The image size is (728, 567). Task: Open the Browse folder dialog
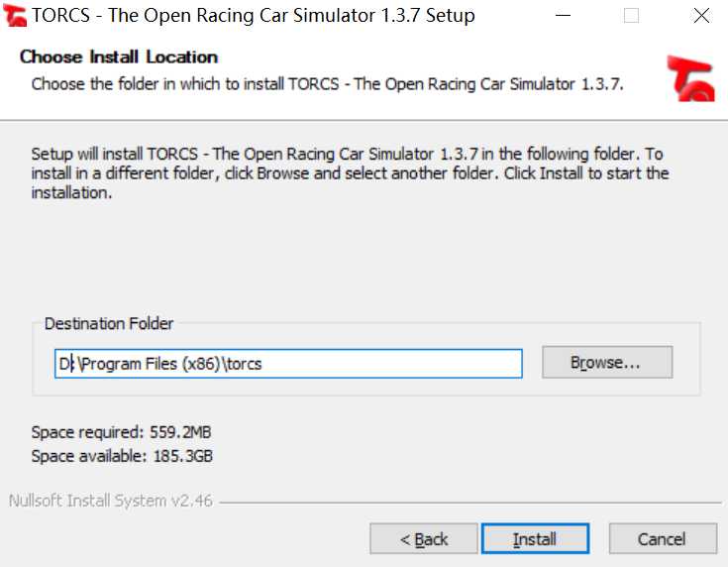pyautogui.click(x=607, y=362)
